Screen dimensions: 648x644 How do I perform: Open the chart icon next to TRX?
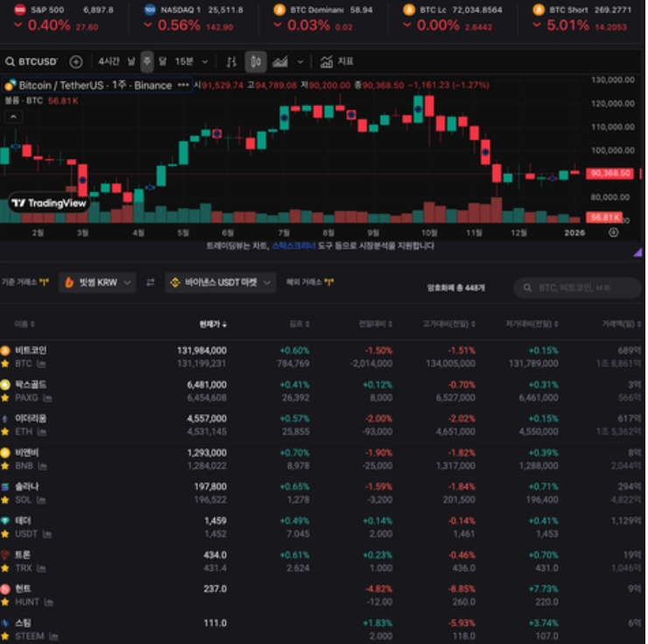(x=41, y=569)
